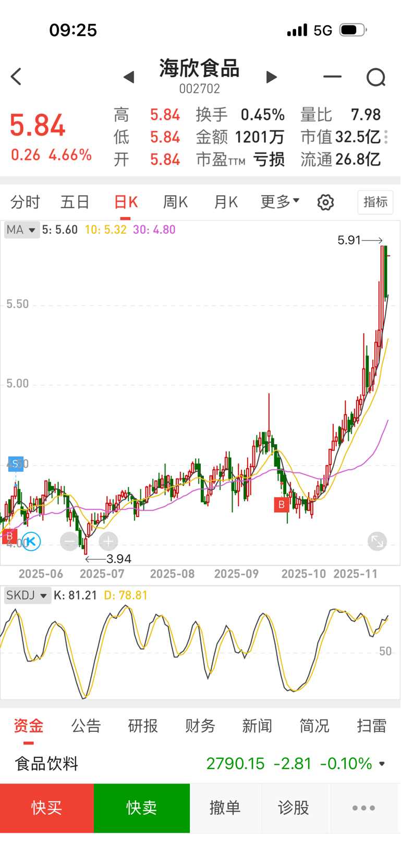Go back with the left chevron
The height and width of the screenshot is (868, 401).
(x=16, y=77)
